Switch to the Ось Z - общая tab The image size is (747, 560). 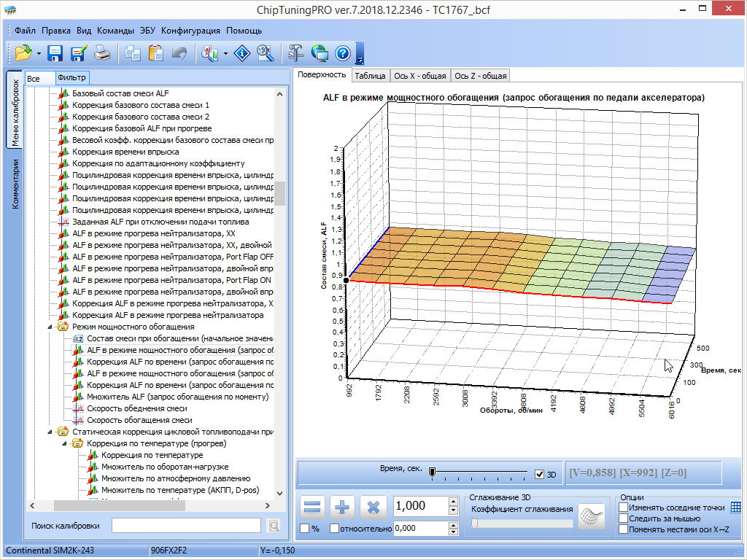click(480, 76)
